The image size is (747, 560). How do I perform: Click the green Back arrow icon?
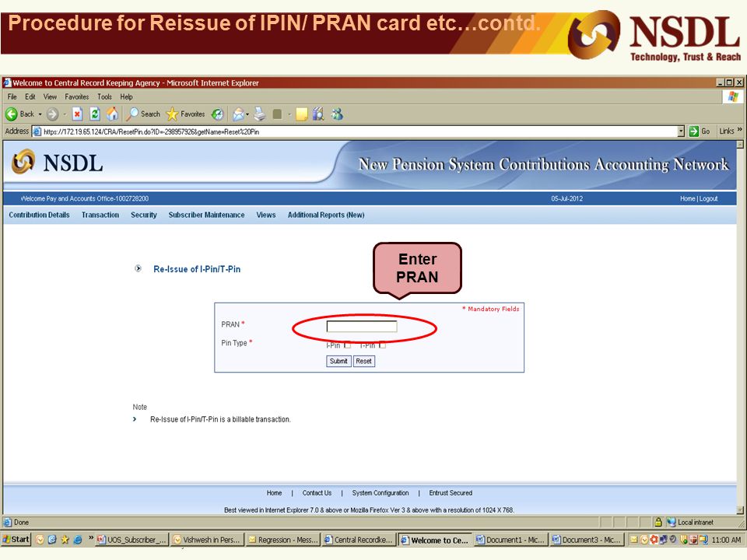12,114
